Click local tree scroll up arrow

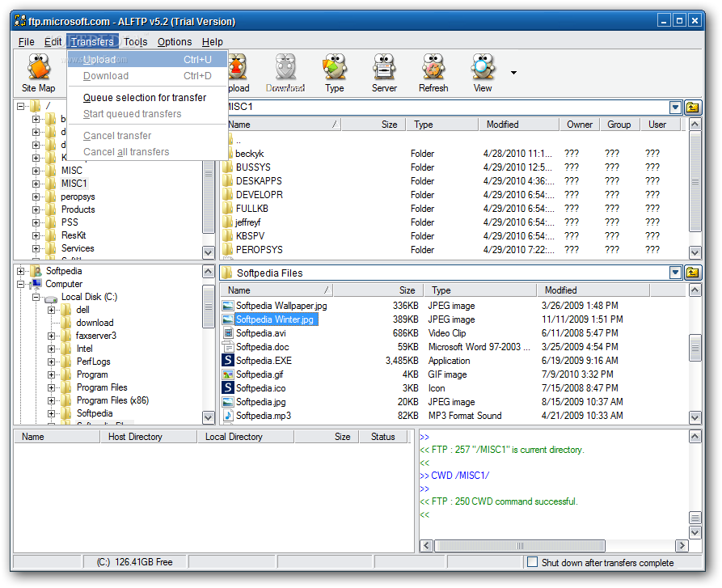click(x=208, y=272)
